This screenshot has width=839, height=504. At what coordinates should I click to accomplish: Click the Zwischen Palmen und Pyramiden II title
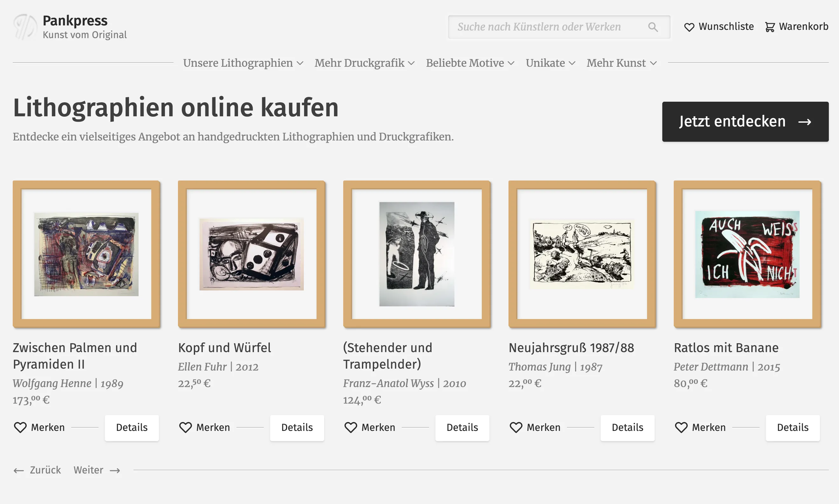click(x=75, y=356)
